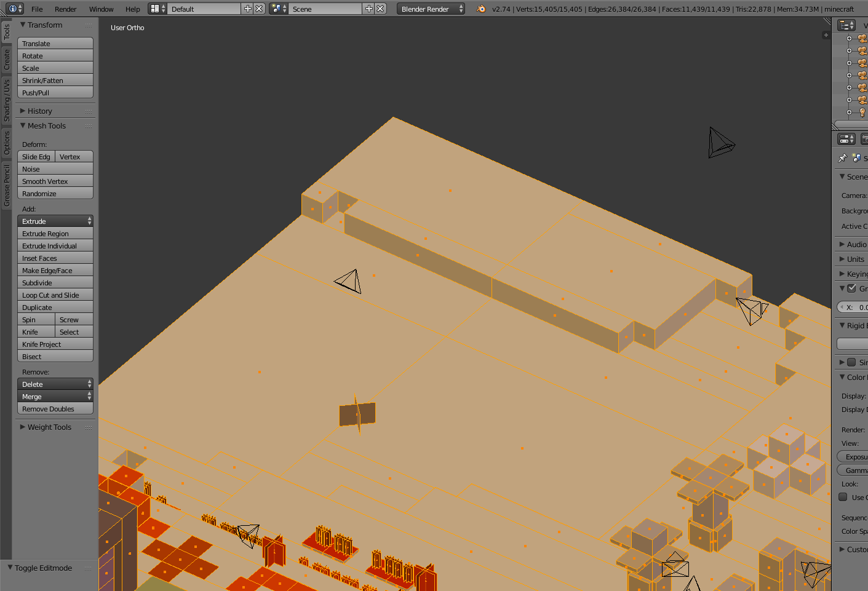868x591 pixels.
Task: Click the scene browse icon
Action: click(279, 9)
